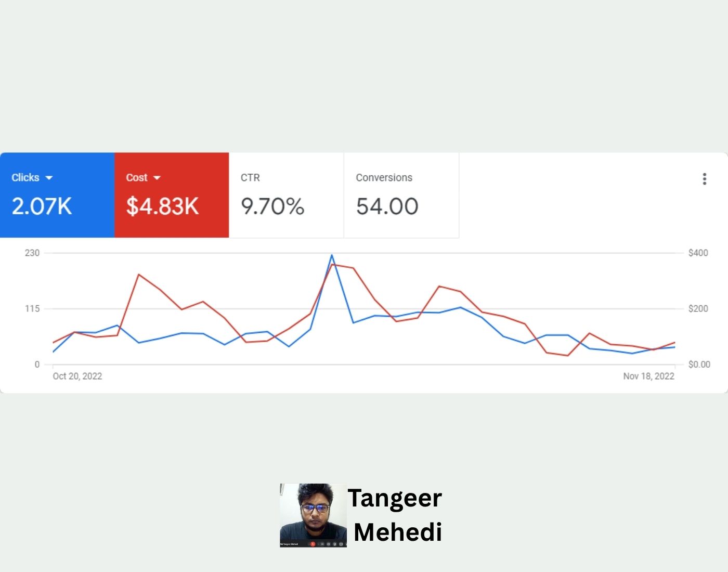Screen dimensions: 728x572
Task: Click the Tangeer Mehedi name text
Action: (x=396, y=515)
